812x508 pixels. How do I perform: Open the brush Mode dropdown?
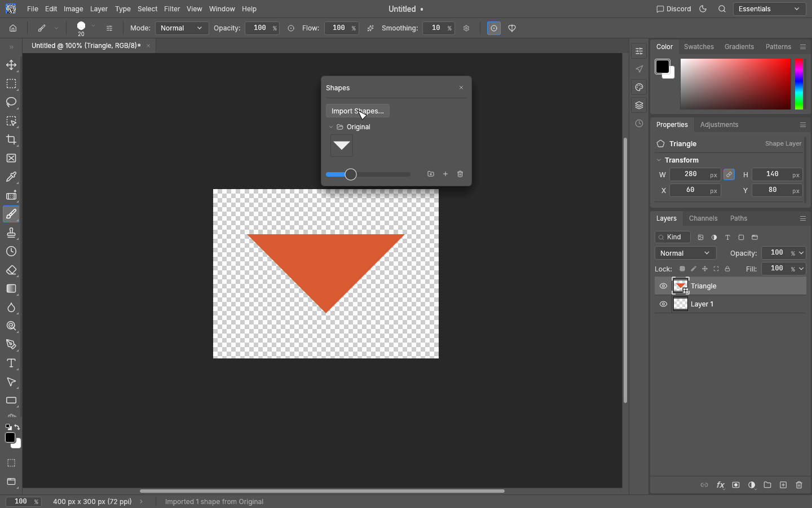coord(182,28)
